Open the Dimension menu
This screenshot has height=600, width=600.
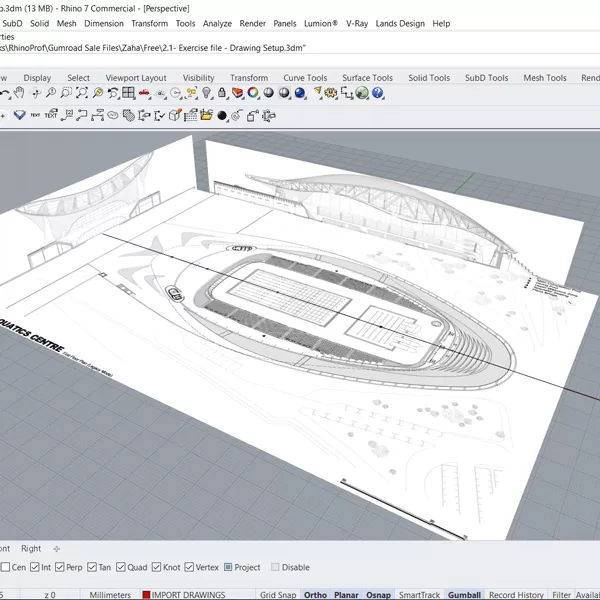pos(104,23)
